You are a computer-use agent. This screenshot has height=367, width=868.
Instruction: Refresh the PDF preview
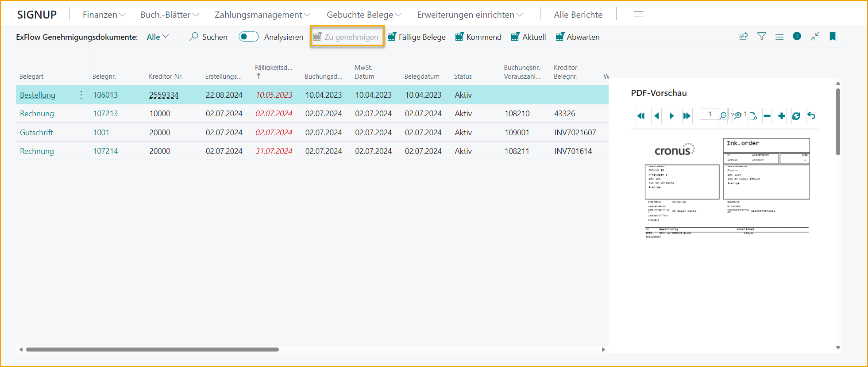[796, 116]
